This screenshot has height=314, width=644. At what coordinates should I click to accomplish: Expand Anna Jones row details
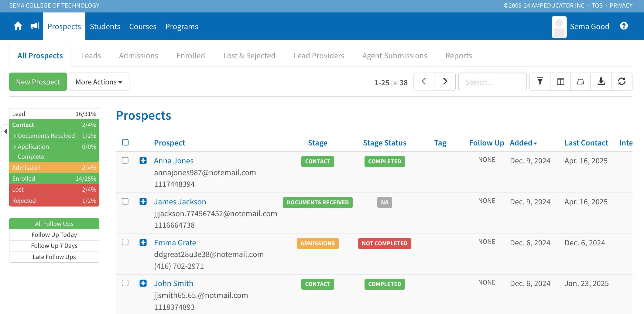(143, 160)
